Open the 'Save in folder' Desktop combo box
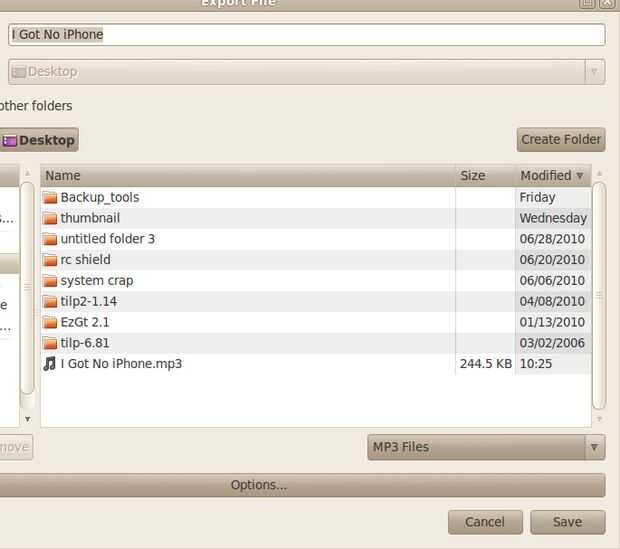620x549 pixels. 306,72
